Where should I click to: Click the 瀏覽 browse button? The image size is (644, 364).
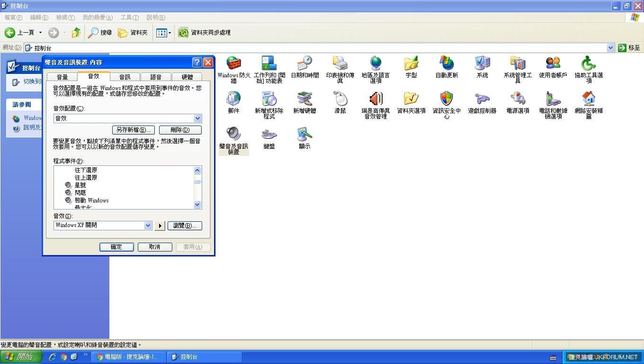[x=185, y=226]
